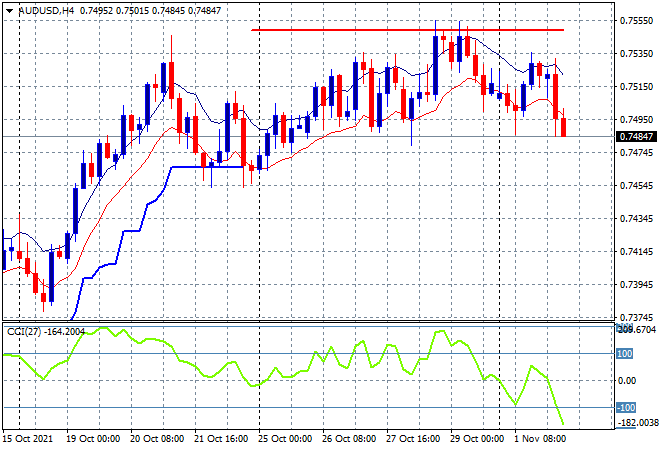Click the 0.75350 price axis label
660x450 pixels.
[636, 54]
